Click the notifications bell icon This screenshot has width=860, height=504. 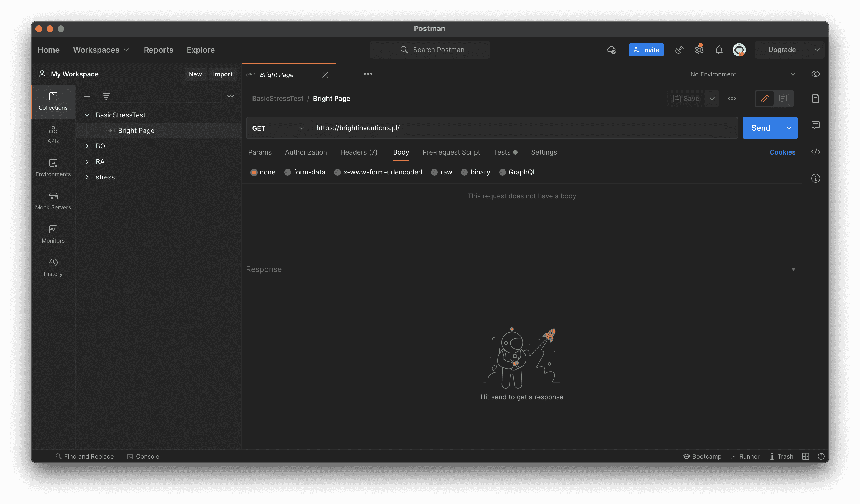[719, 50]
